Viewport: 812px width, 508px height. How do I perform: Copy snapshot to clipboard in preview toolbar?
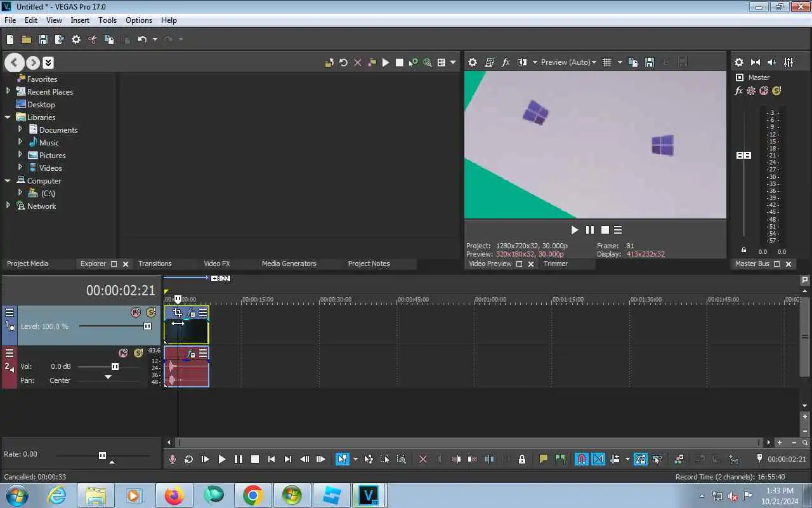tap(633, 62)
